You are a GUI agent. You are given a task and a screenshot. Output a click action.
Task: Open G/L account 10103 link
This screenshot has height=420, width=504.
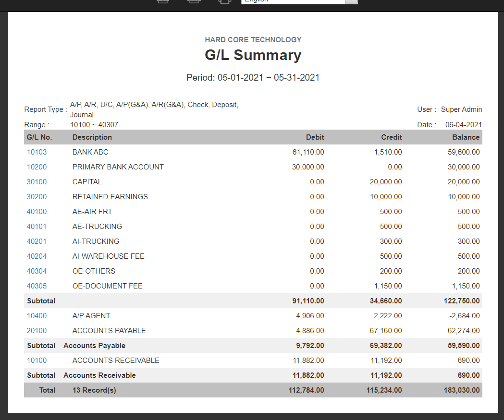[x=37, y=152]
